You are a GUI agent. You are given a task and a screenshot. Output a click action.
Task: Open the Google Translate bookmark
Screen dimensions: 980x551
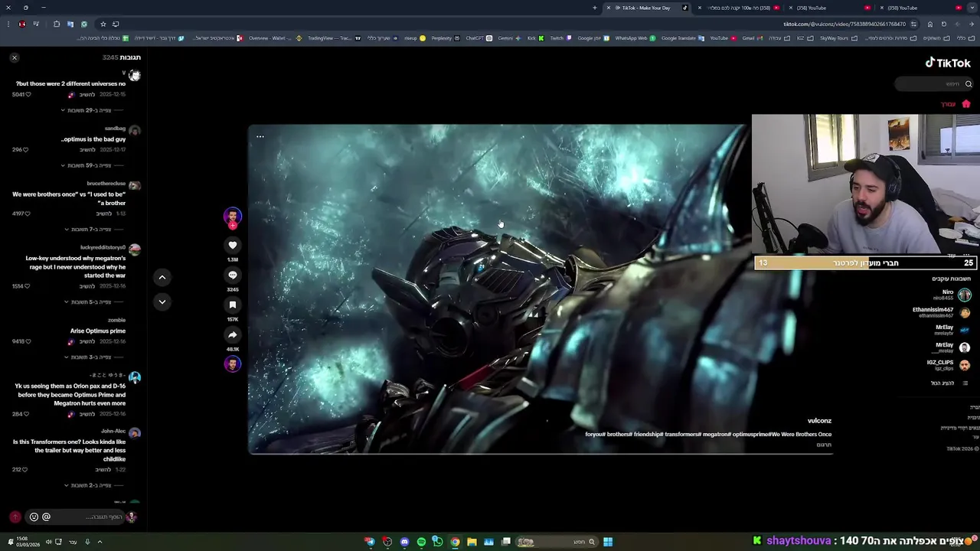pyautogui.click(x=683, y=38)
